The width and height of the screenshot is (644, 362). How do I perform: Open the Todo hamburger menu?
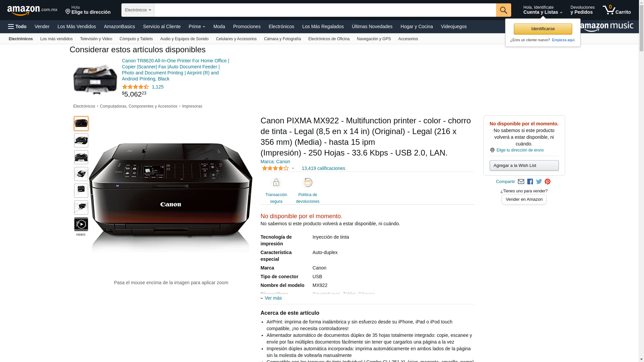(17, 26)
